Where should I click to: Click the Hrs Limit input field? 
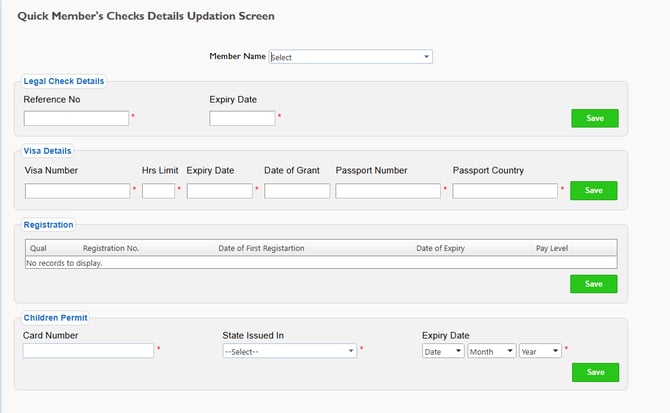(159, 191)
